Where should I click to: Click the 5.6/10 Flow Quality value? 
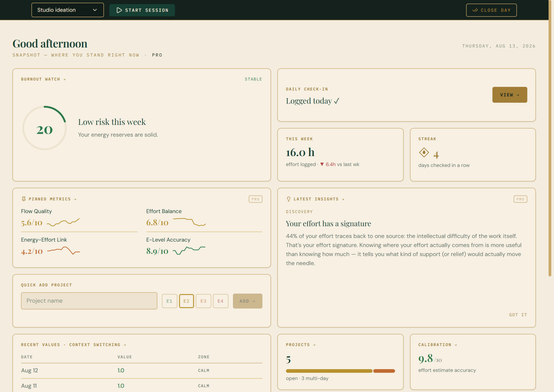point(32,223)
